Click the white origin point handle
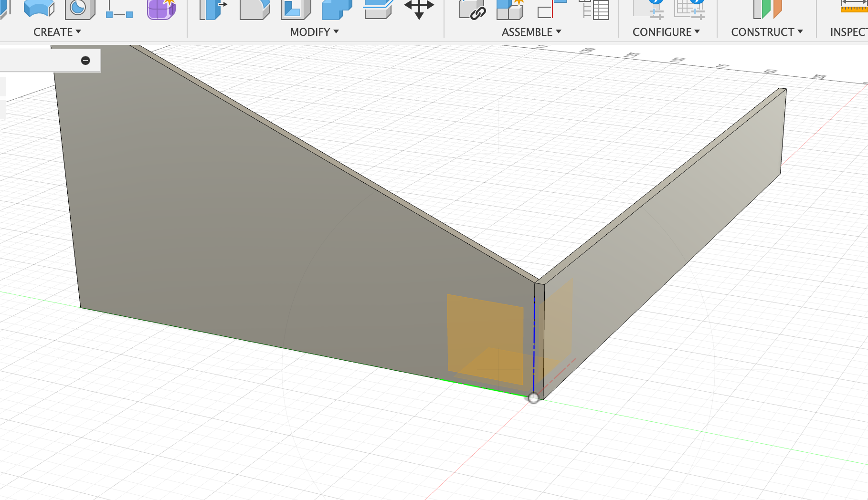 [533, 398]
